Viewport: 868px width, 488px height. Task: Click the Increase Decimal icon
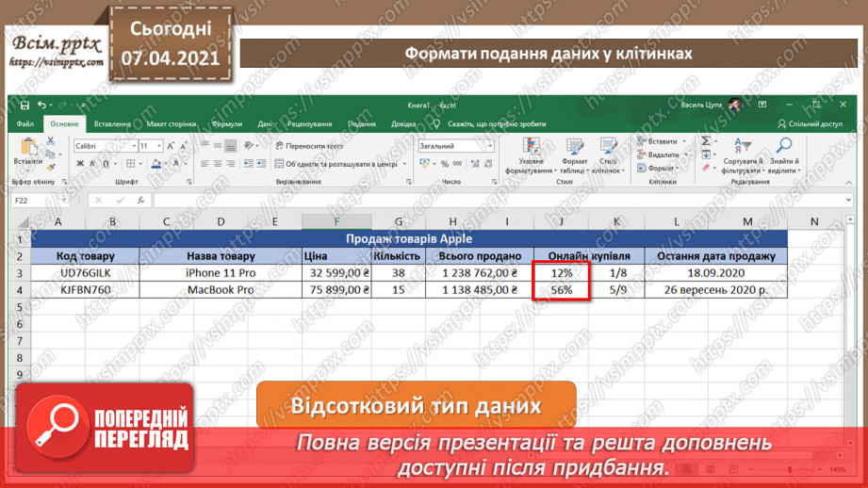click(475, 164)
